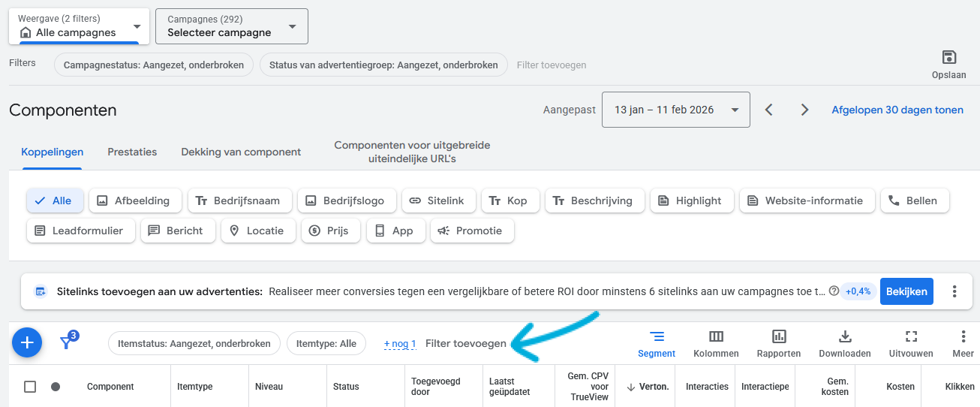Toggle the Alle component type chip
The image size is (980, 407).
[55, 200]
